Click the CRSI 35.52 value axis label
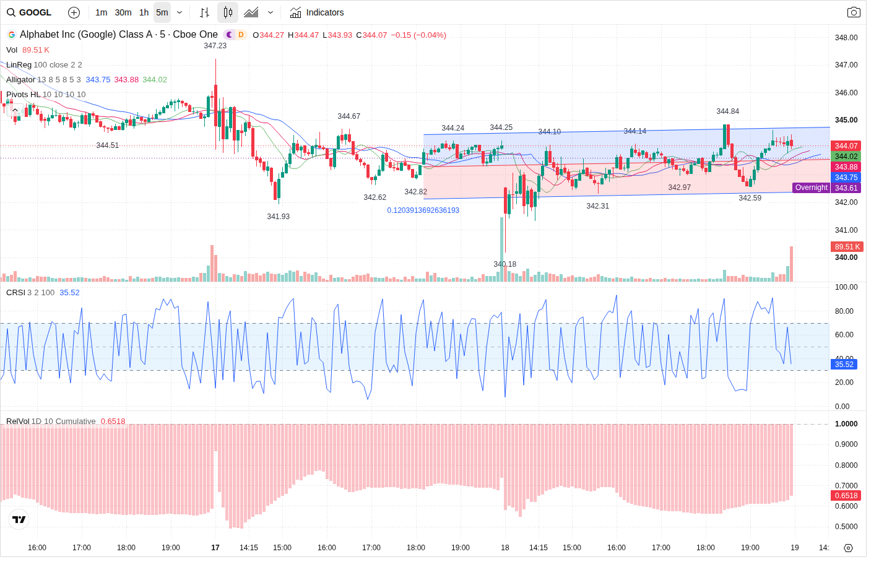The width and height of the screenshot is (879, 588). point(844,365)
